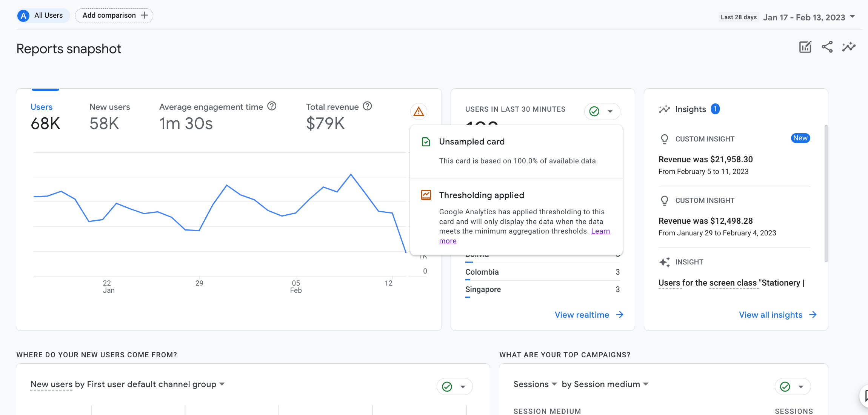
Task: Open the date range dropdown
Action: pyautogui.click(x=852, y=17)
